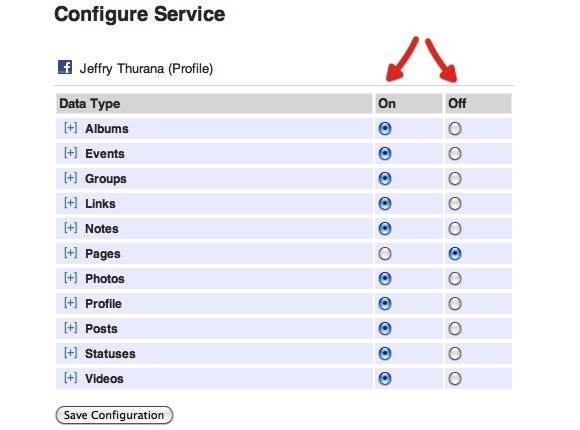Click the Facebook icon beside Jeffry Thurana
The image size is (580, 430).
tap(65, 67)
